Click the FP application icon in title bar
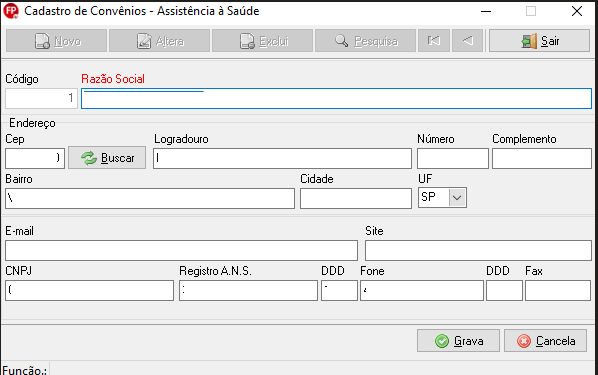This screenshot has height=375, width=598. (11, 11)
